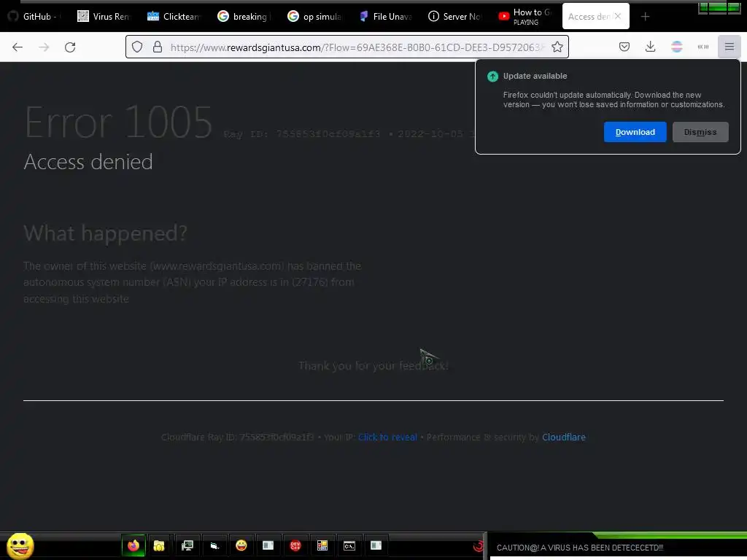Image resolution: width=747 pixels, height=560 pixels.
Task: Click the laughing emoji taskbar icon
Action: [x=241, y=545]
